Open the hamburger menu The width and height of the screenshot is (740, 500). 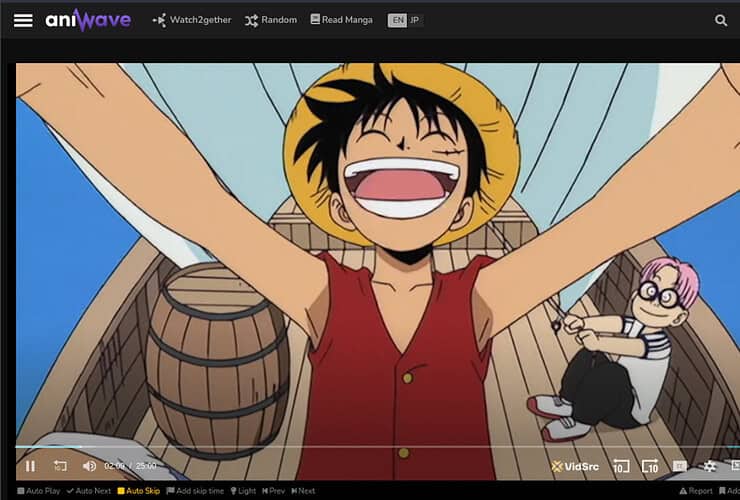click(23, 20)
